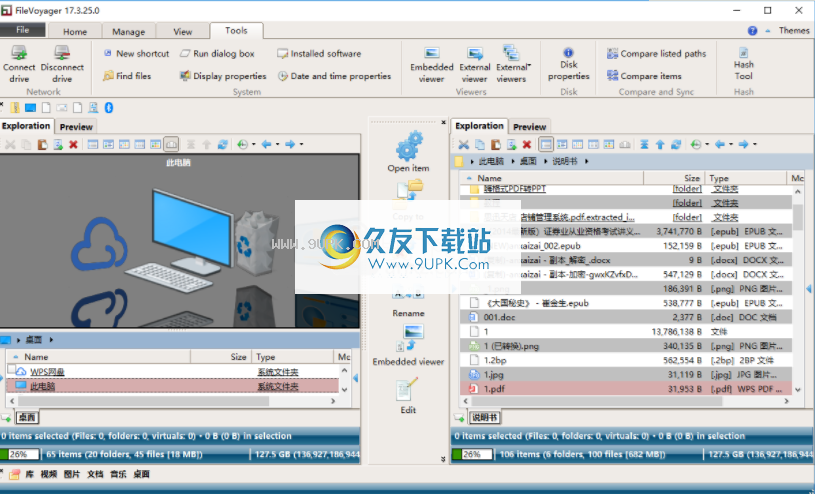Switch right pane to the second view mode
816x494 pixels.
pyautogui.click(x=562, y=145)
